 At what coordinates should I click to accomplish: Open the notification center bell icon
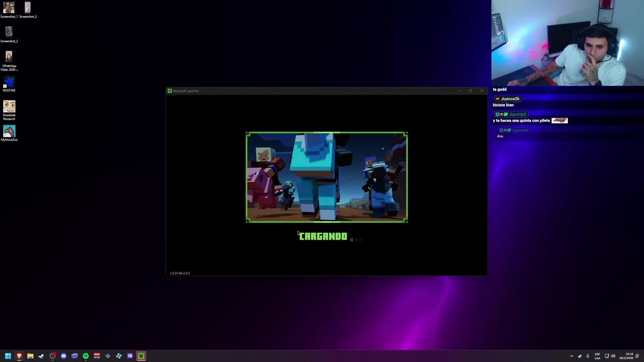coord(637,356)
